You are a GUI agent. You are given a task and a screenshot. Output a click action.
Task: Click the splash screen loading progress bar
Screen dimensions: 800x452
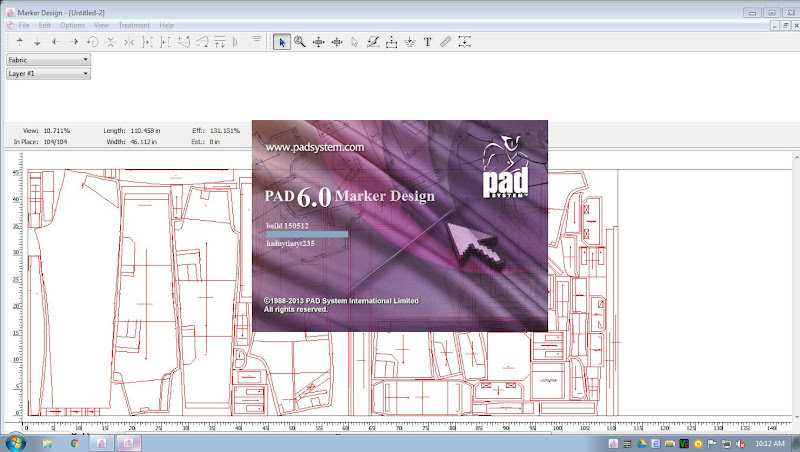[307, 234]
